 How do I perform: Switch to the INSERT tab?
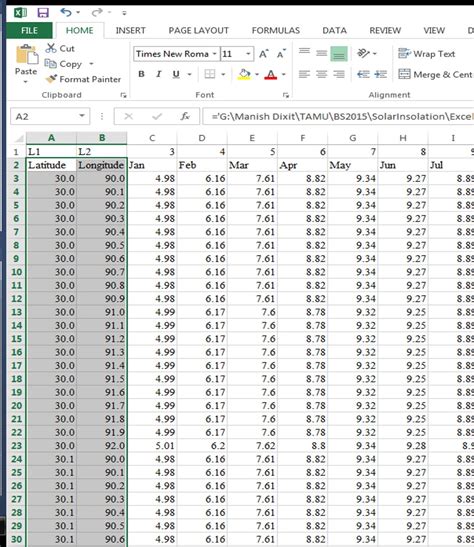click(130, 30)
